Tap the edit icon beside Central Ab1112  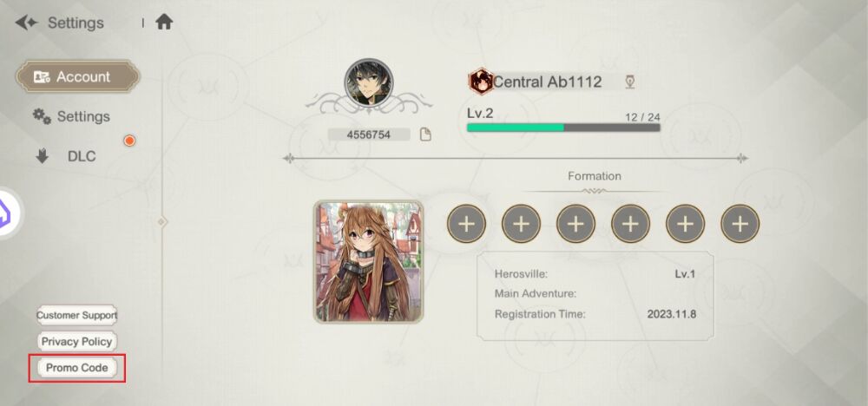click(629, 82)
